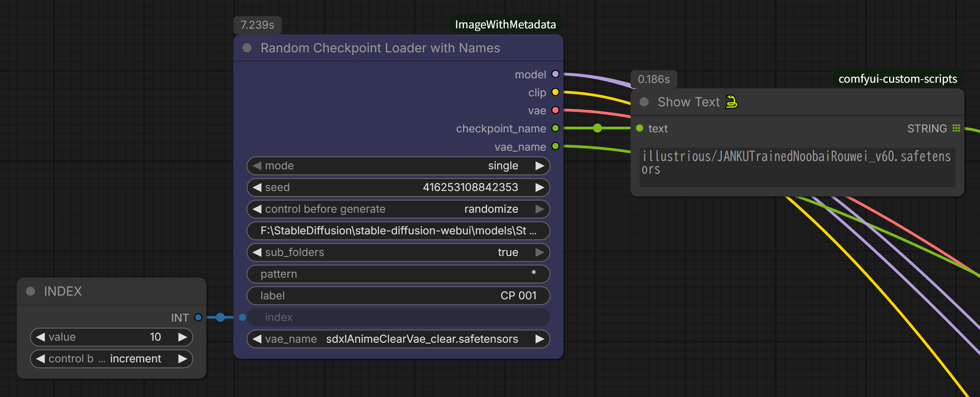Screen dimensions: 980x397
Task: Click the 7.239s execution time badge
Action: click(257, 25)
